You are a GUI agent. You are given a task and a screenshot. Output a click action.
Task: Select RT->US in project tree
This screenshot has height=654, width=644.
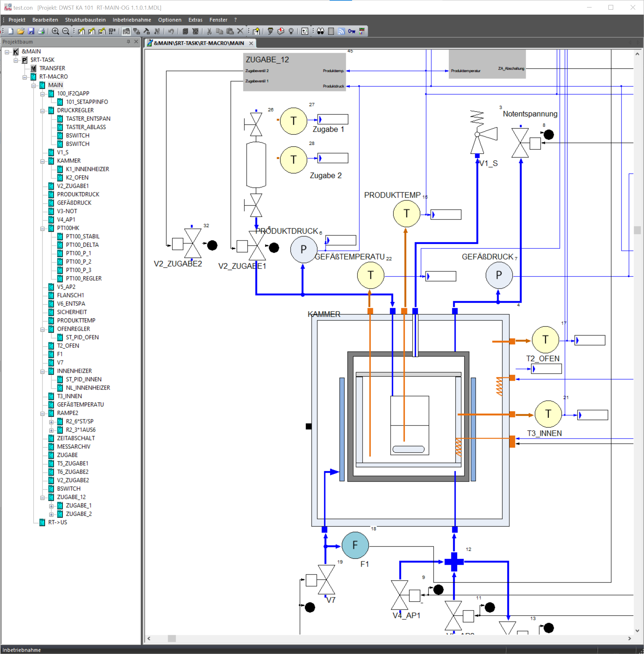point(58,523)
